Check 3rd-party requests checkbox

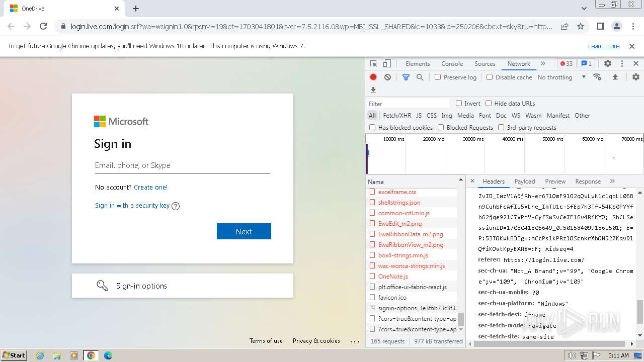(501, 127)
